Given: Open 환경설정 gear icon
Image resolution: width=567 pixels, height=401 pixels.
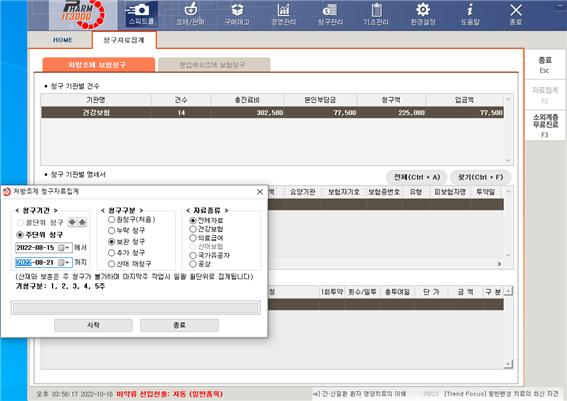Looking at the screenshot, I should 423,14.
